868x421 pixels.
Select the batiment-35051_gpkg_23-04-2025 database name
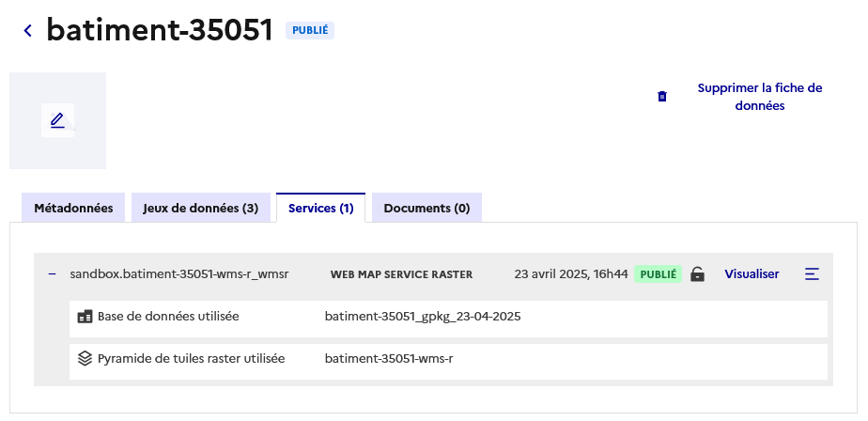(x=423, y=317)
